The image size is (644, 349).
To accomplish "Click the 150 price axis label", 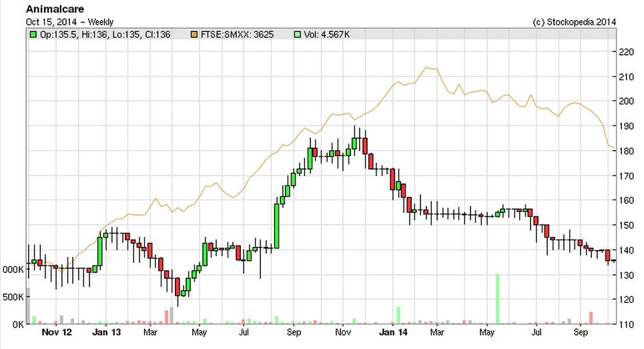I will 627,226.
